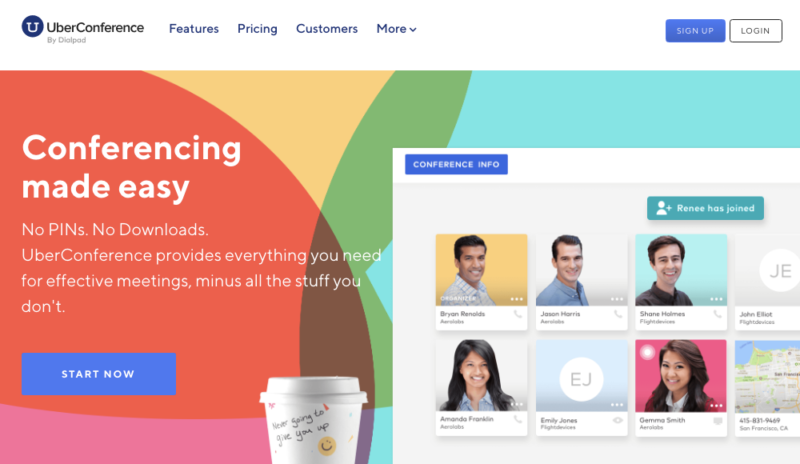The height and width of the screenshot is (464, 800).
Task: Click phone icon on Jason Harris card
Action: pos(618,314)
